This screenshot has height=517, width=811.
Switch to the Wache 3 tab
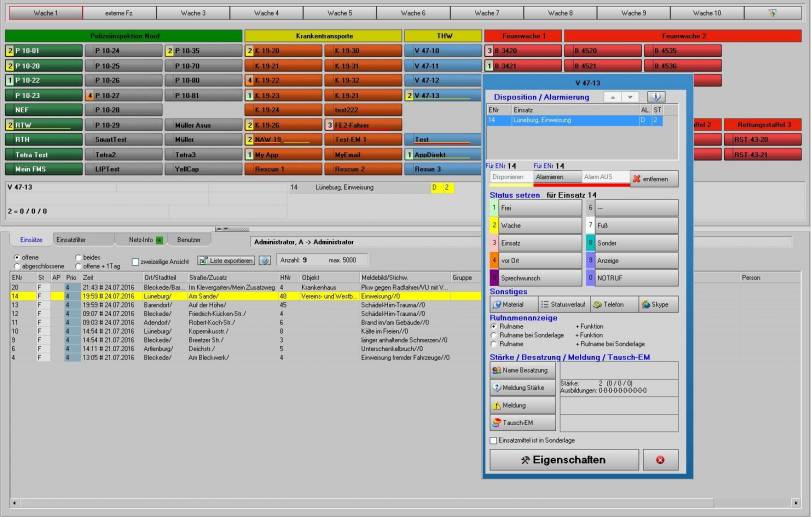coord(193,13)
